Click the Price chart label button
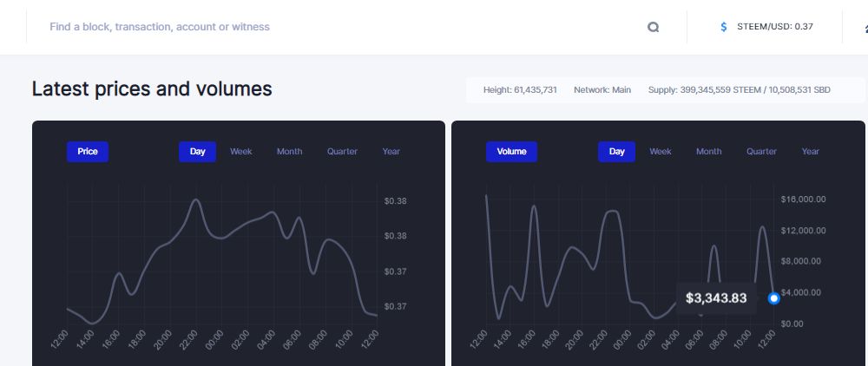Viewport: 868px width, 366px height. 88,152
